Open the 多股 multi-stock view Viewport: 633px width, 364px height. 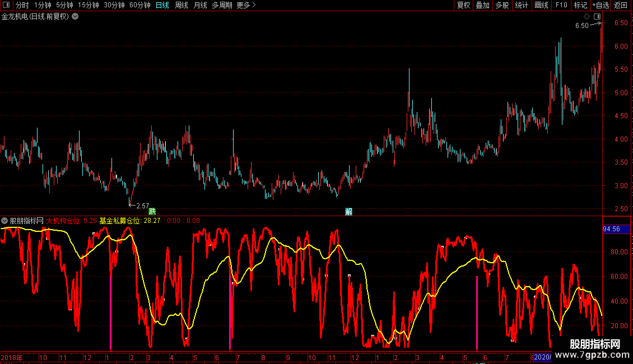502,5
